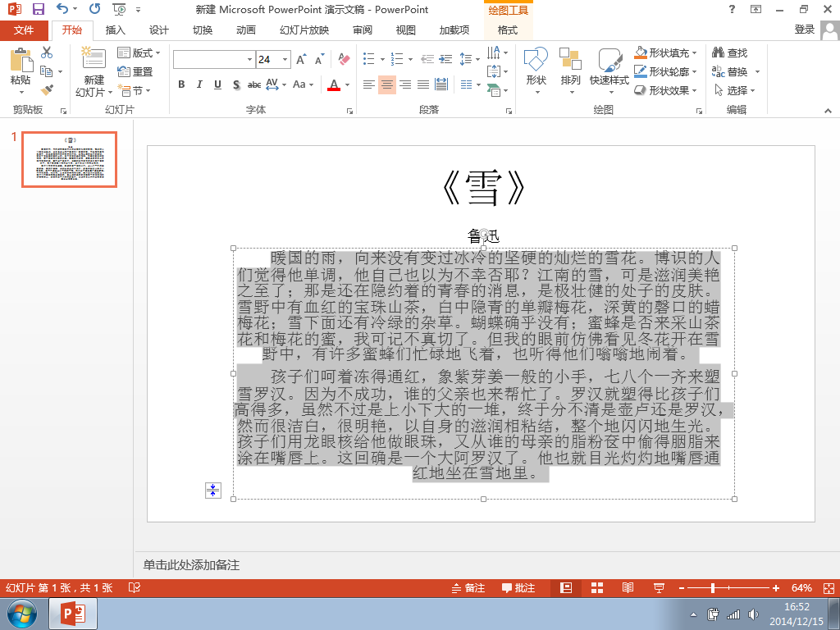Open the Change Case Aa dropdown

303,84
